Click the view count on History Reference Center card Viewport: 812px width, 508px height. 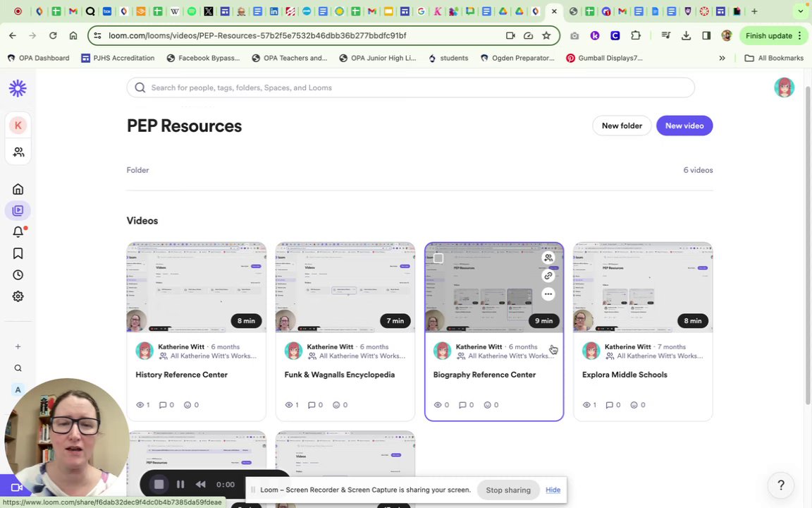[x=143, y=405]
